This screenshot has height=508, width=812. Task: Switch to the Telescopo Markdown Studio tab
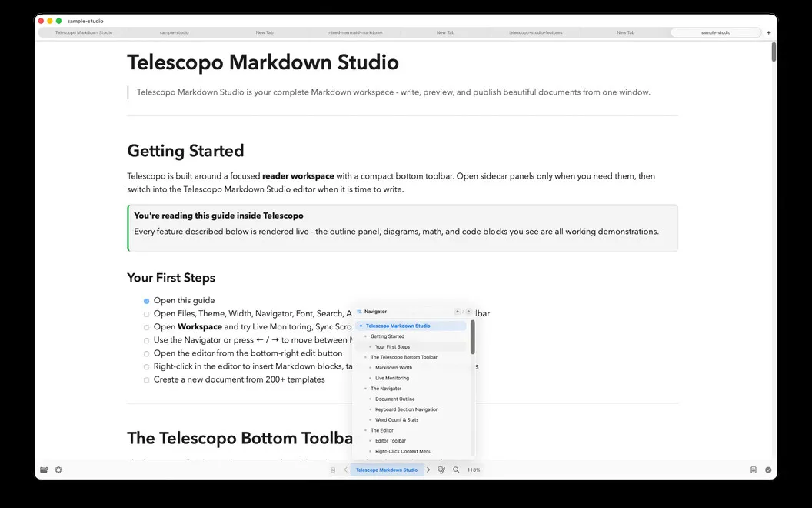(x=84, y=32)
